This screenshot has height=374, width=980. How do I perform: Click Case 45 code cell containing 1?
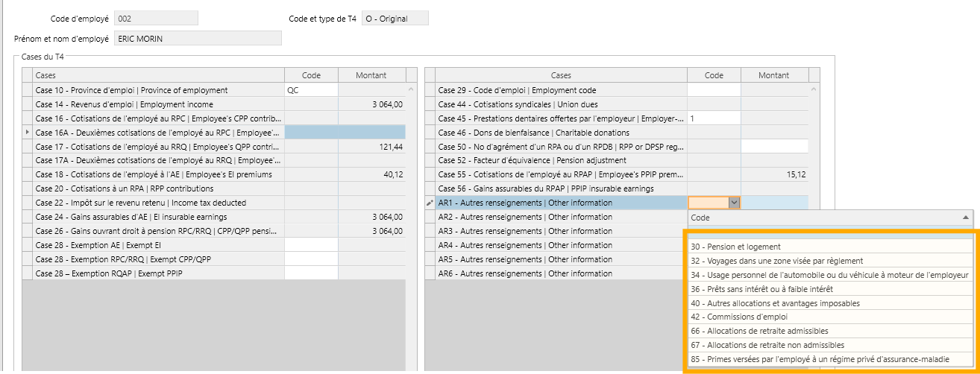pos(714,118)
